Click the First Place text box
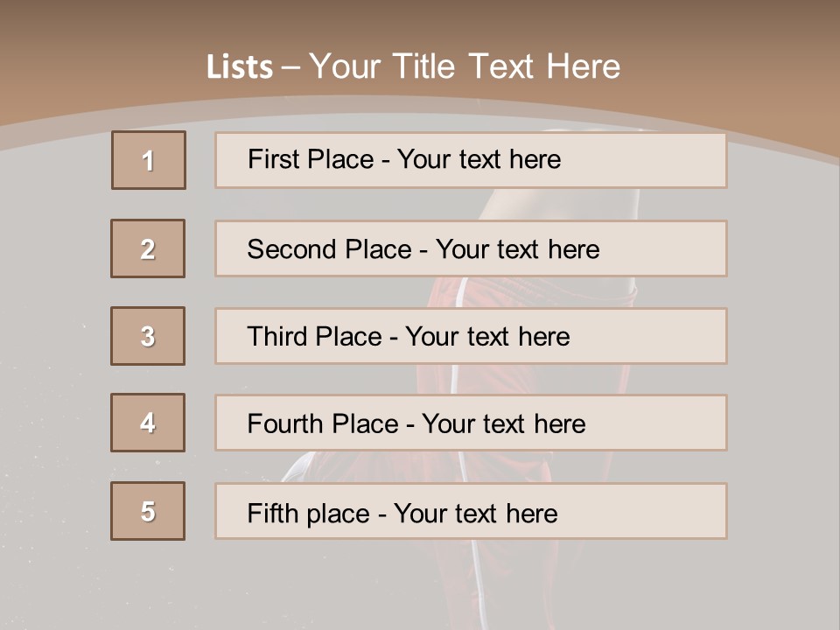Viewport: 840px width, 630px height. click(x=471, y=160)
